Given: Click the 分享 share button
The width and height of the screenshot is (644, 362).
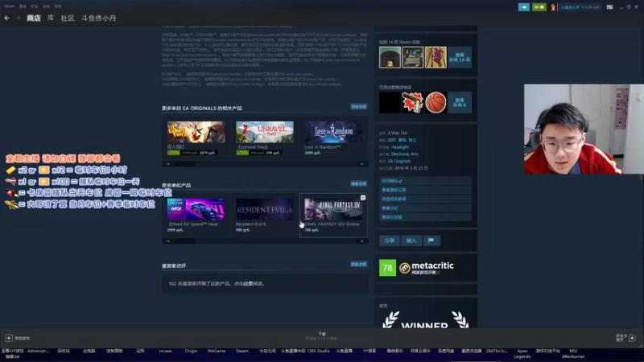Looking at the screenshot, I should pyautogui.click(x=390, y=241).
